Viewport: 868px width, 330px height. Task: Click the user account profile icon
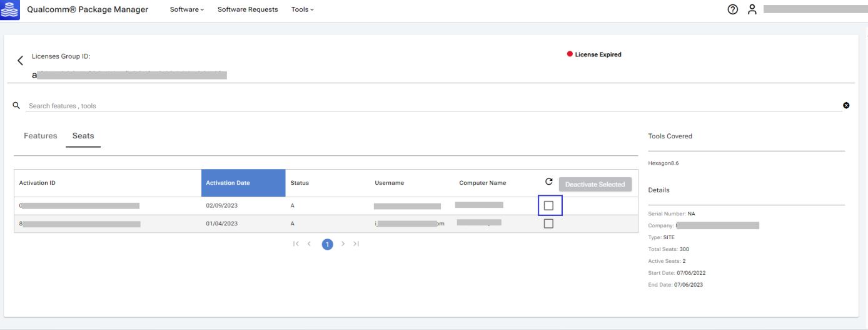tap(752, 9)
